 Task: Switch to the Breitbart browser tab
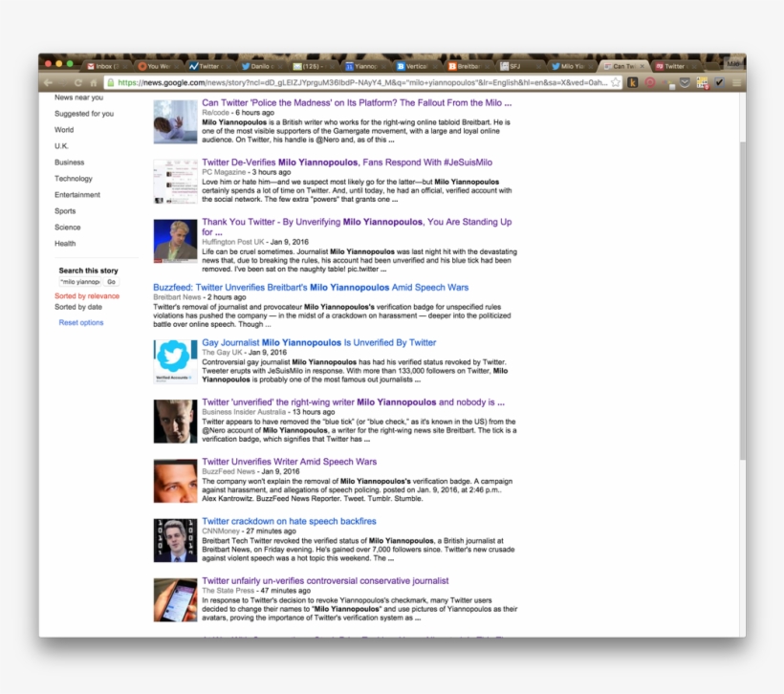click(468, 66)
